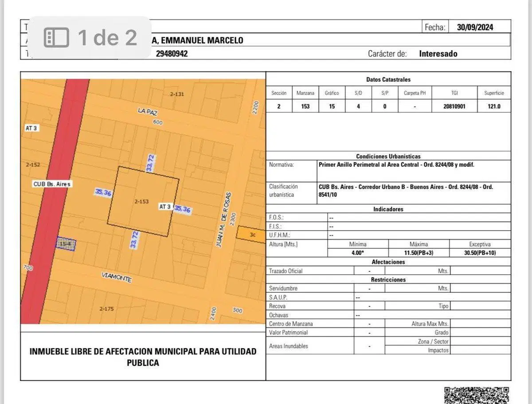This screenshot has width=532, height=404.
Task: Click the 'Clasificación urbanística' label
Action: (x=284, y=191)
